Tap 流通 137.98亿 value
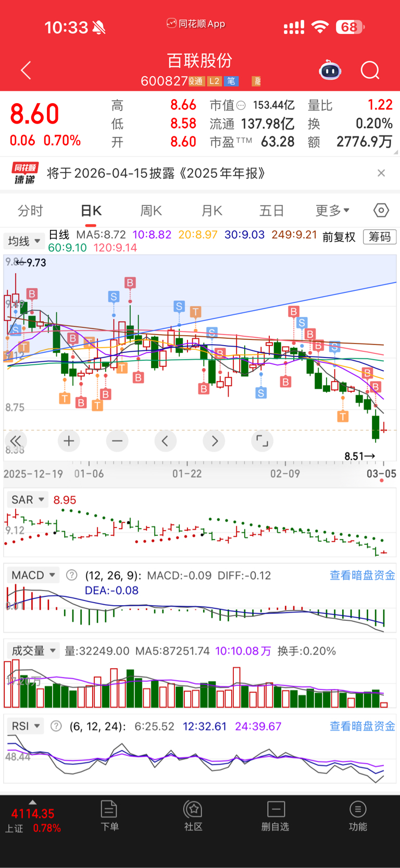Image resolution: width=400 pixels, height=868 pixels. click(268, 124)
